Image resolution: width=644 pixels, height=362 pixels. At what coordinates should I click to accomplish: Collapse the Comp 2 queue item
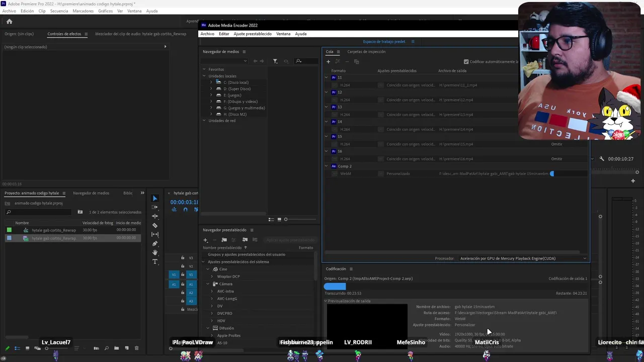327,166
